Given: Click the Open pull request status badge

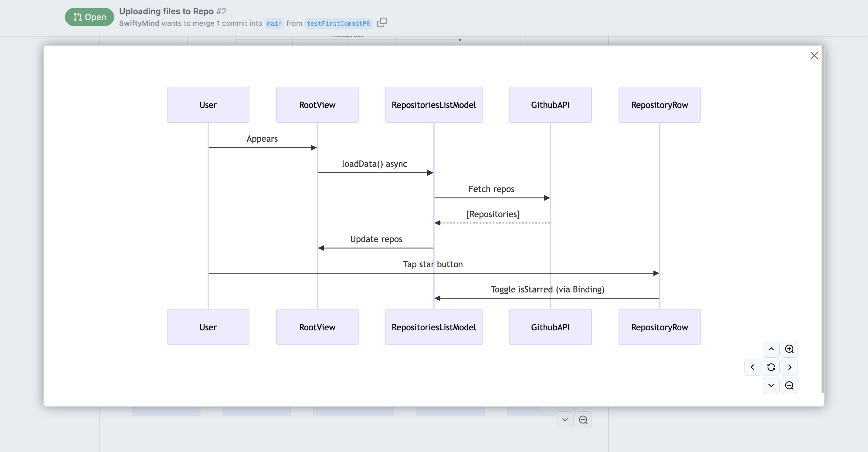Looking at the screenshot, I should pos(89,17).
